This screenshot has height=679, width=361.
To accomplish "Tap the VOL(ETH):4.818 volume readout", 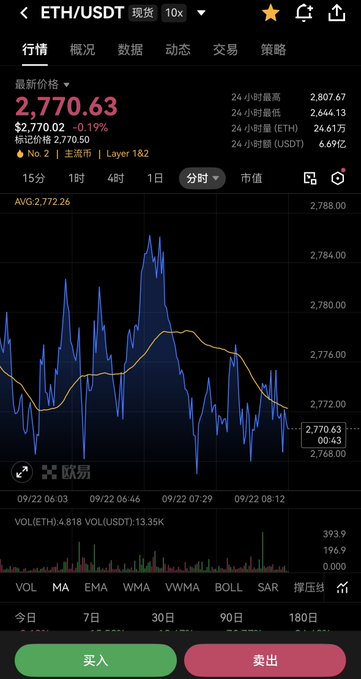I will (48, 521).
